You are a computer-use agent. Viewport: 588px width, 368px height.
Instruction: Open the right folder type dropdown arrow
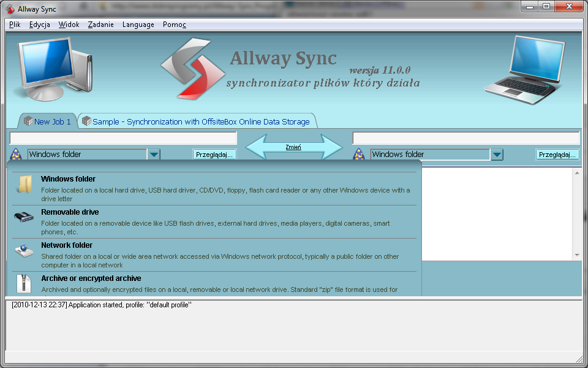pos(497,155)
